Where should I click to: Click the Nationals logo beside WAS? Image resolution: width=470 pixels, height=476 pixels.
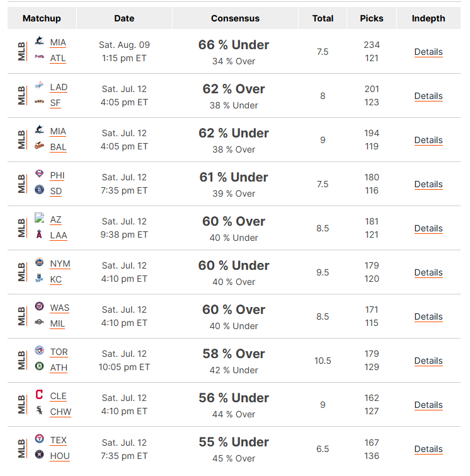39,306
